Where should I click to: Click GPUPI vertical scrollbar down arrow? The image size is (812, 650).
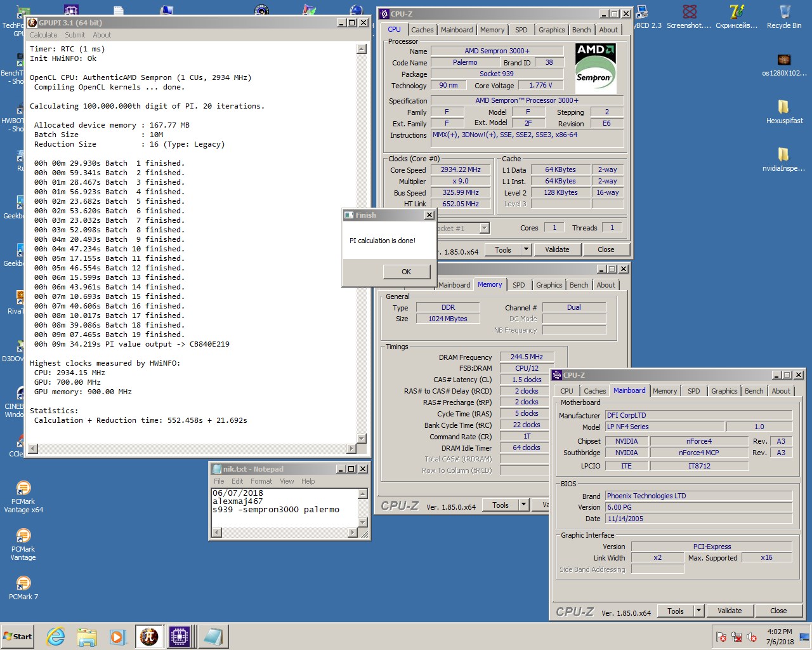click(362, 438)
